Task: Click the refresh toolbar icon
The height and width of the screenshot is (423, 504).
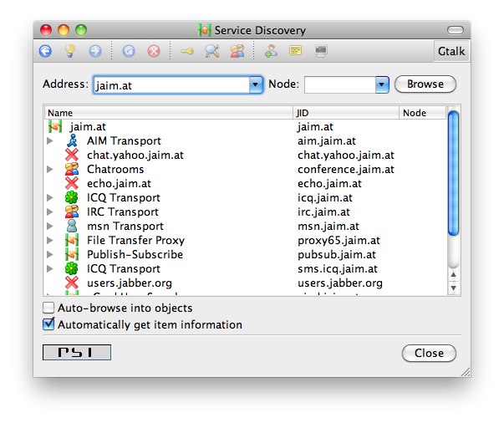Action: (x=129, y=51)
